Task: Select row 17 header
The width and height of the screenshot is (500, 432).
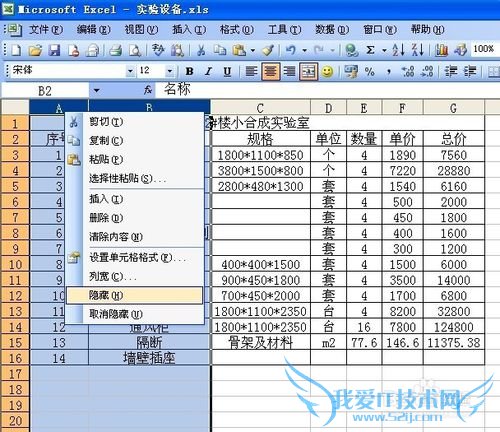Action: [x=15, y=374]
